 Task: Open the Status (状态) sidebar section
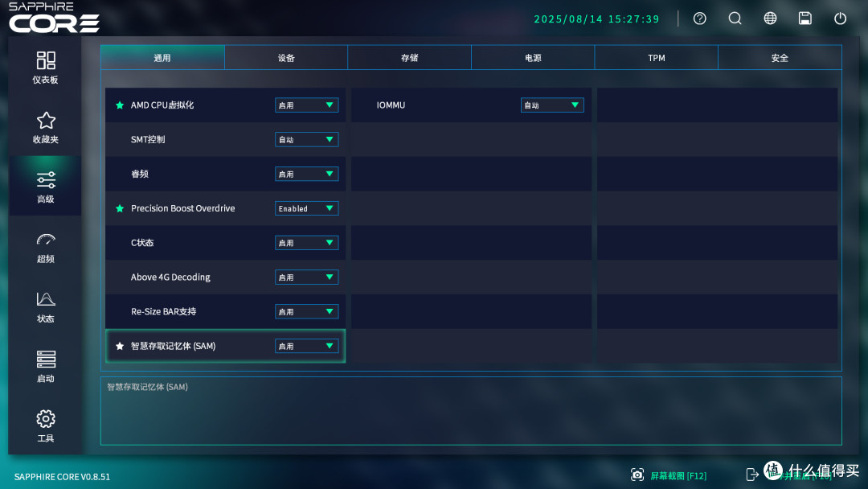click(x=45, y=306)
